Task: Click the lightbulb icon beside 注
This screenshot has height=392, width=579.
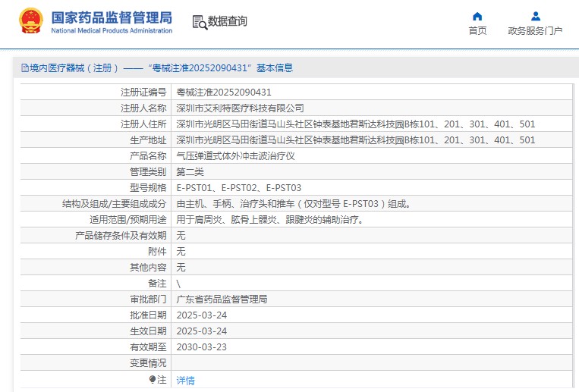Action: [x=152, y=379]
